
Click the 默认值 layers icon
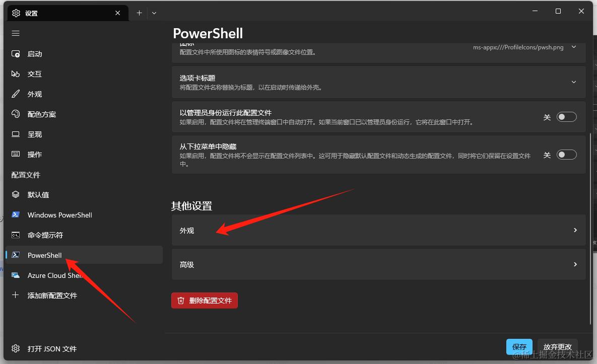pyautogui.click(x=16, y=195)
